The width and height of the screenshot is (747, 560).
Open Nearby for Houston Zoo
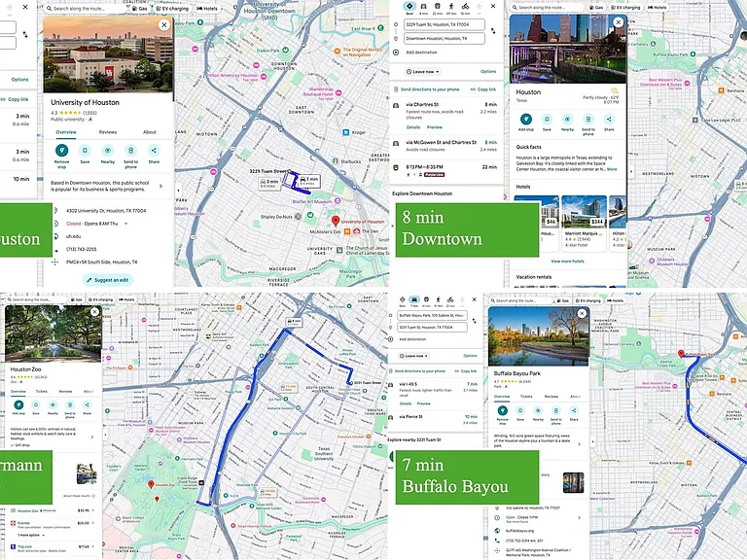click(53, 404)
